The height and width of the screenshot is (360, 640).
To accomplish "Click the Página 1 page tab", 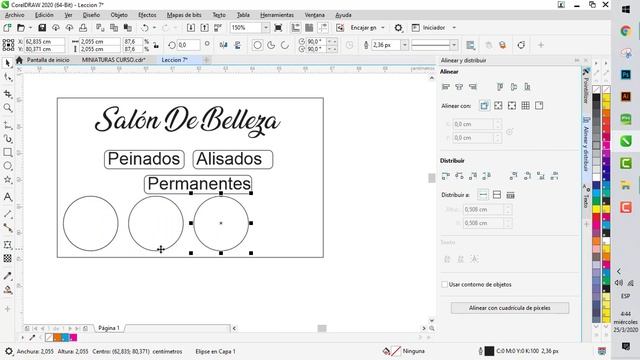I will click(109, 328).
